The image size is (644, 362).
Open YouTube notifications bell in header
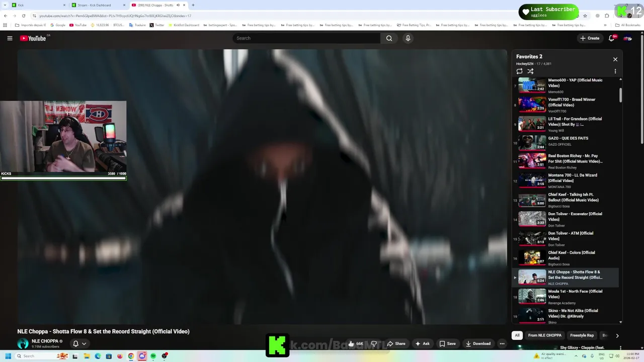click(612, 38)
